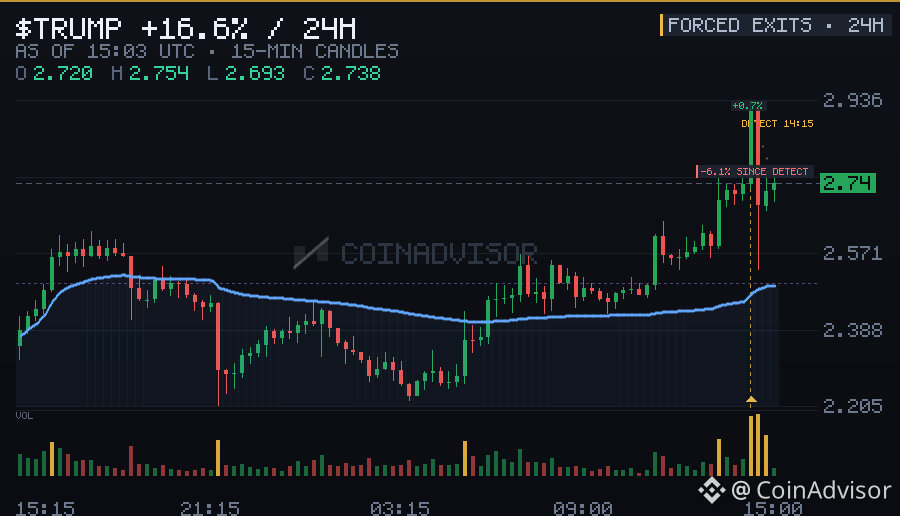Screen dimensions: 900x516
Task: Click the DETECT 14:15 annotation
Action: 777,123
